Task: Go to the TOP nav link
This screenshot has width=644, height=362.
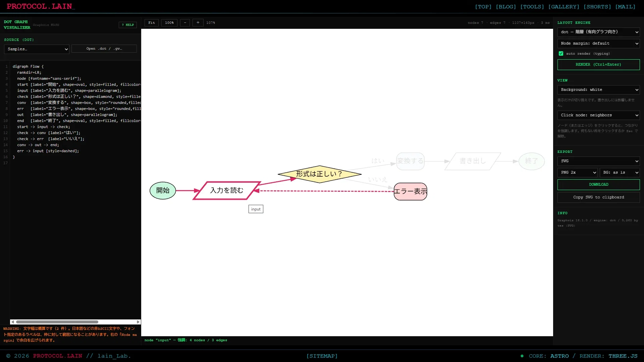Action: click(483, 7)
